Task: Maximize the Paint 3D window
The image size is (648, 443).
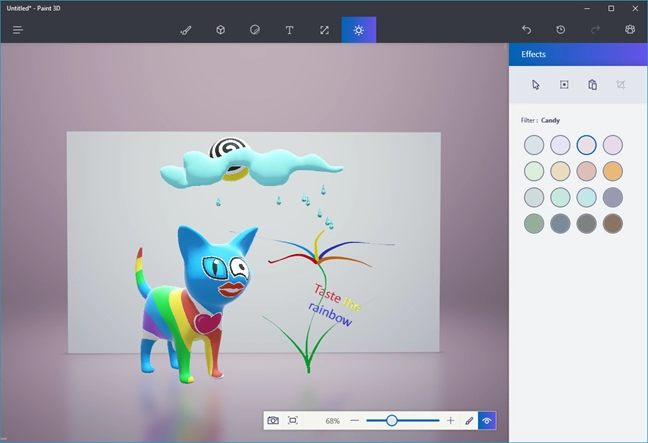Action: tap(611, 8)
